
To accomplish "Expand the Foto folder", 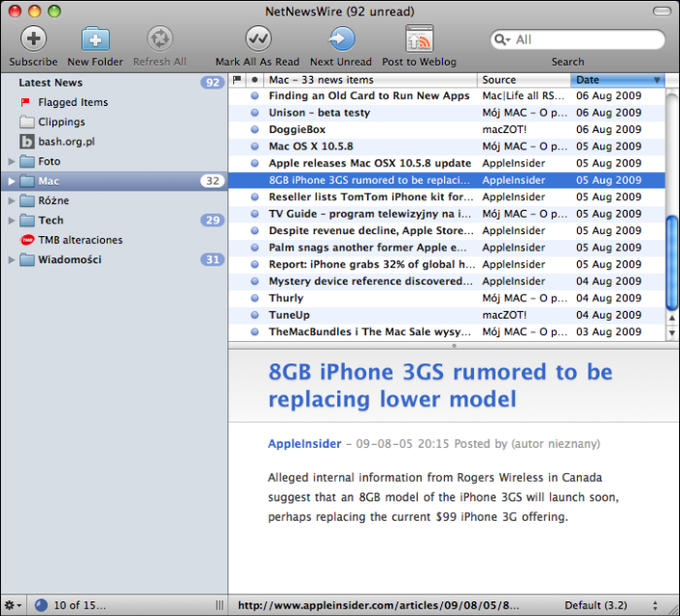I will click(x=11, y=161).
